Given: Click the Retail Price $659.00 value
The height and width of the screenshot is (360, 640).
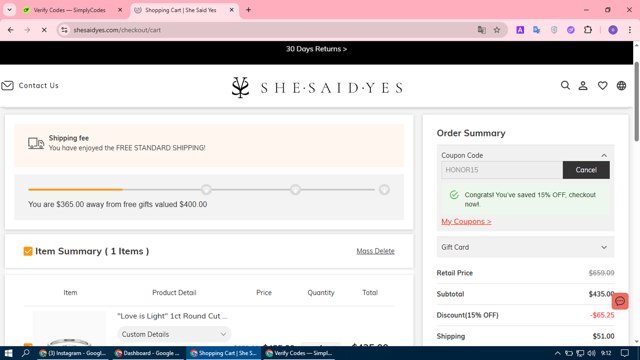Looking at the screenshot, I should click(x=601, y=273).
